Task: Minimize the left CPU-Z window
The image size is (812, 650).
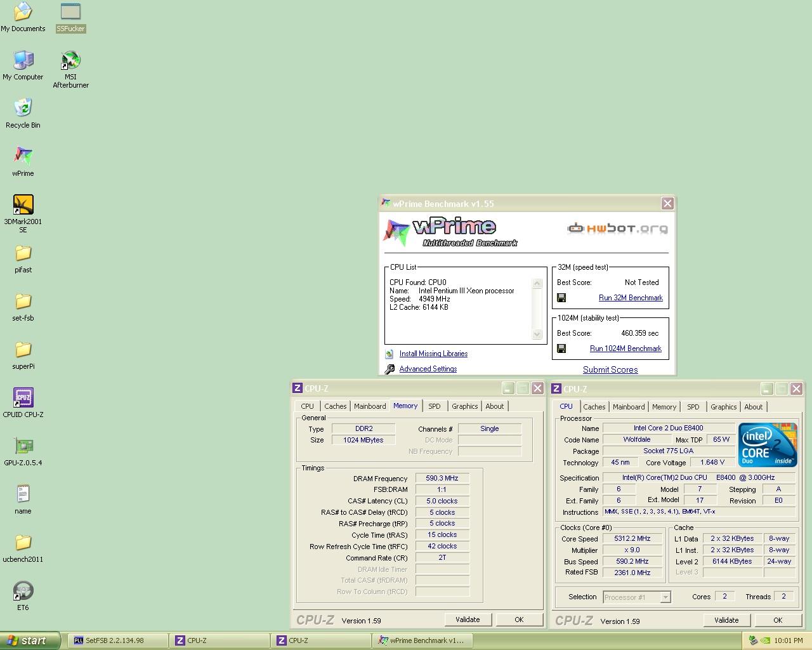Action: pos(508,388)
